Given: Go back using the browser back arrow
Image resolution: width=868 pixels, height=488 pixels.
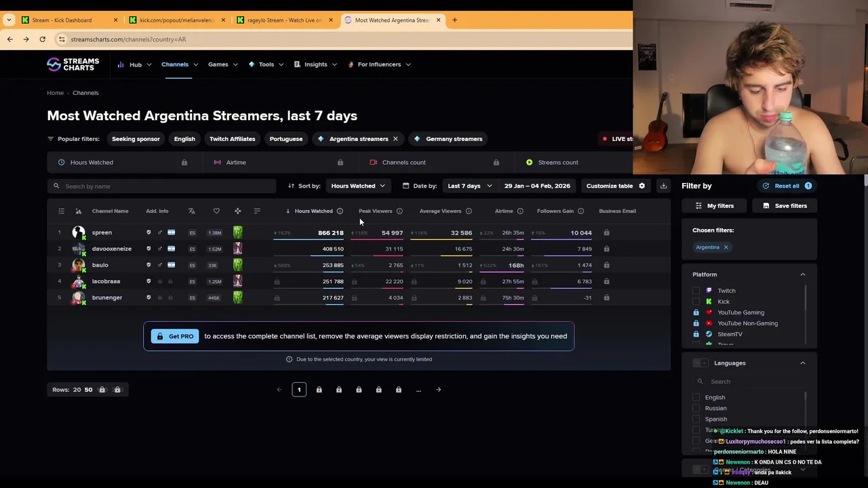Looking at the screenshot, I should (9, 39).
